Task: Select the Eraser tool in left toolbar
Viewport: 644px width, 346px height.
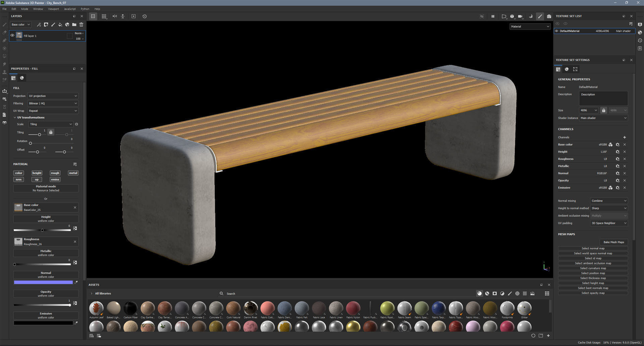Action: (4, 33)
